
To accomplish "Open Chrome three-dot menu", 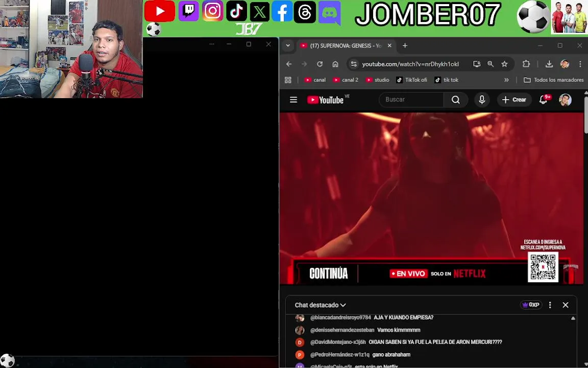I will pos(580,64).
